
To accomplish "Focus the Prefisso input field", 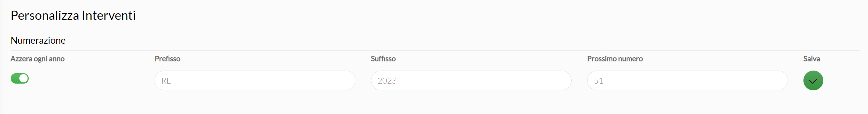I will coord(255,80).
